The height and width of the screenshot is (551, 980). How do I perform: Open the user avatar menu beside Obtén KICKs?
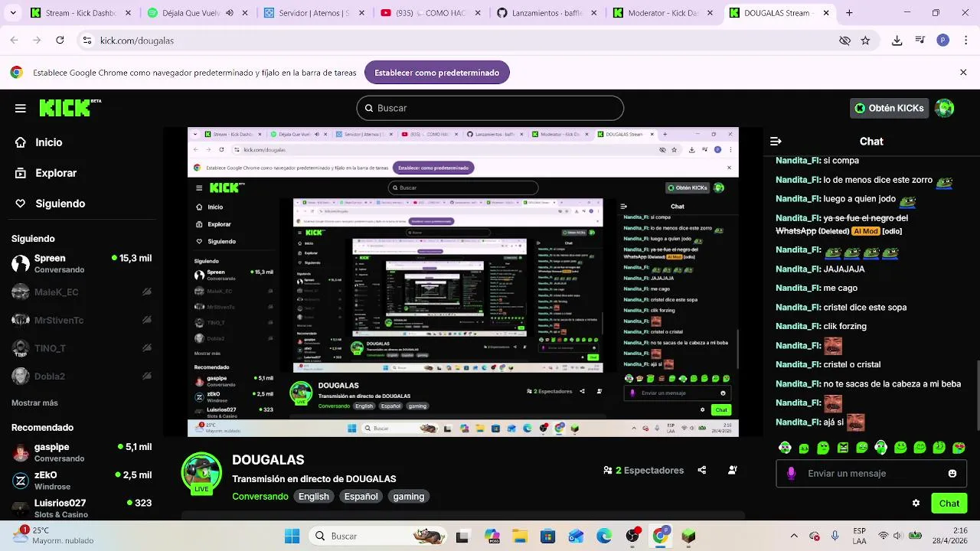click(945, 108)
